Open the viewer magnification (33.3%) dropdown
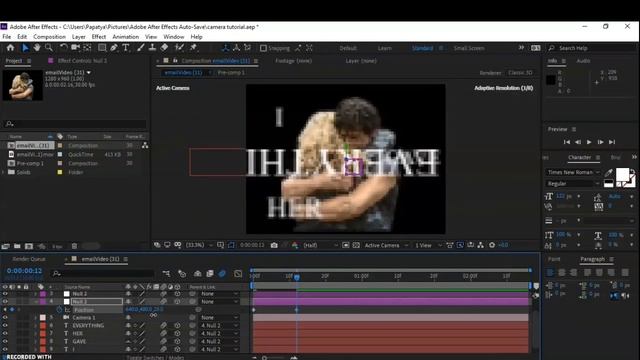640x360 pixels. 199,245
